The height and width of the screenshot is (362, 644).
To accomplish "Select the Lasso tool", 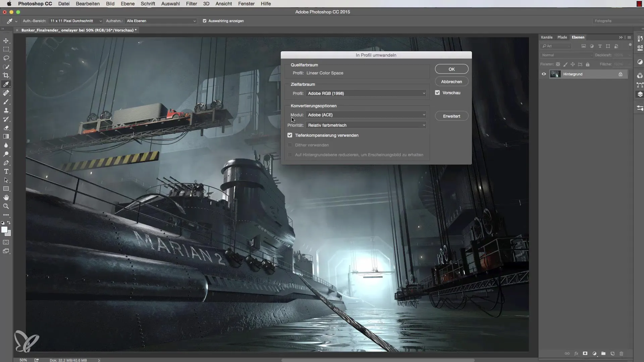I will tap(6, 58).
